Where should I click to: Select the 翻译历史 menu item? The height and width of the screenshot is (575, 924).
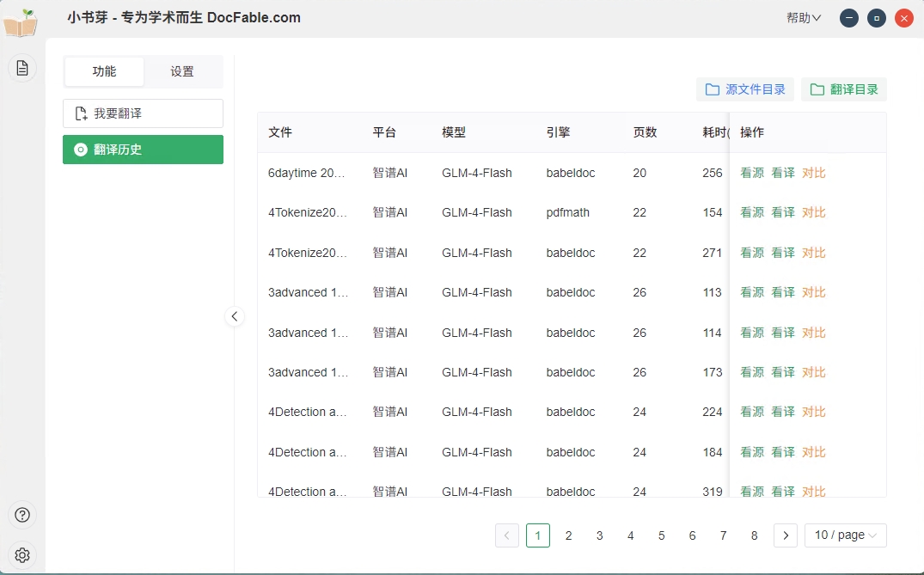point(144,150)
